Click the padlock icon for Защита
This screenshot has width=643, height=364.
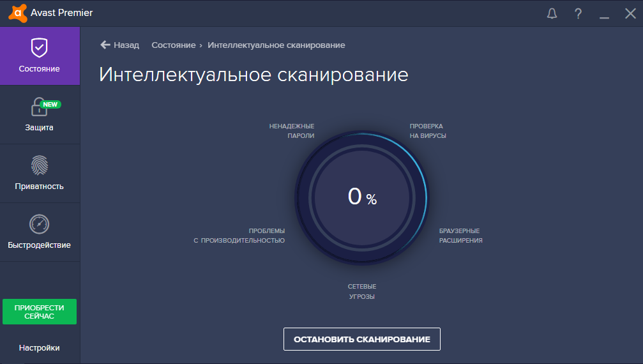tap(38, 107)
